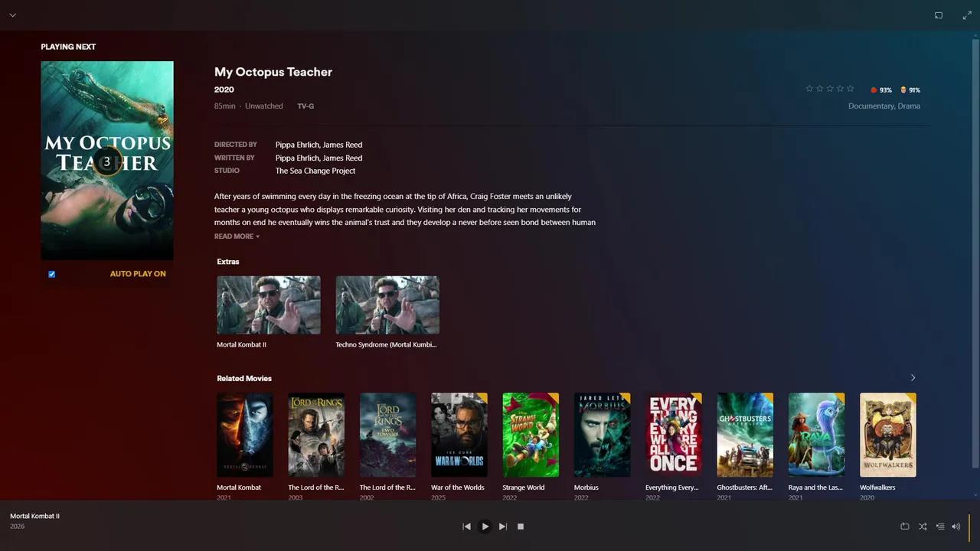Rate My Octopus Teacher five stars
Image resolution: width=980 pixels, height=551 pixels.
click(850, 89)
